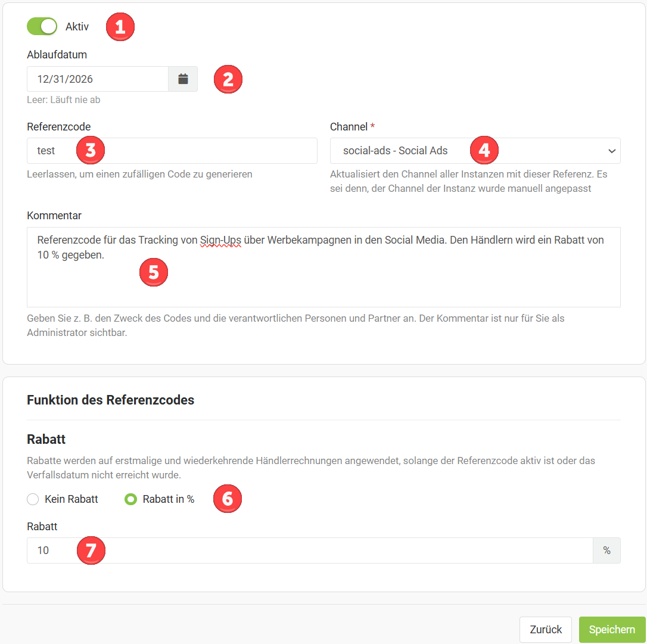Toggle the Aktiv switch off
This screenshot has width=647, height=644.
(x=42, y=26)
